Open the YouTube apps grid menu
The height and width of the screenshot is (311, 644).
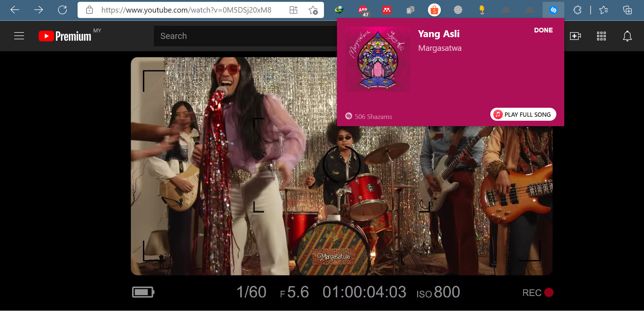point(601,36)
